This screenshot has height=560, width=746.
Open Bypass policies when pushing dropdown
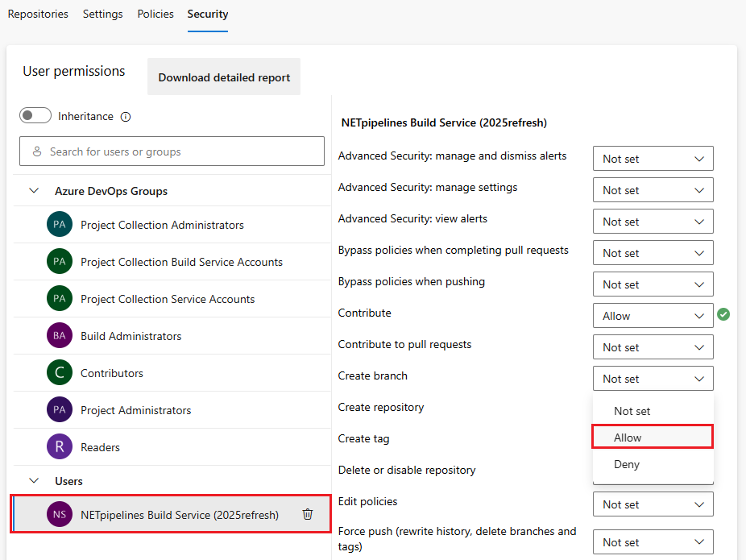point(653,284)
